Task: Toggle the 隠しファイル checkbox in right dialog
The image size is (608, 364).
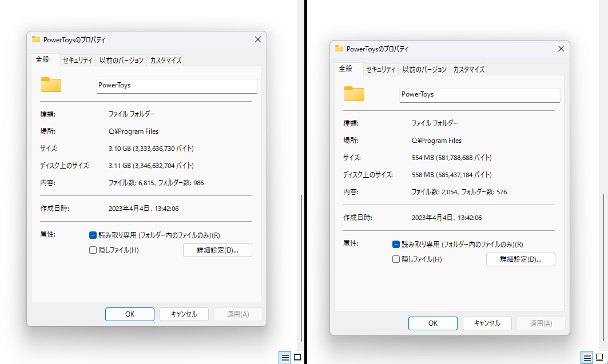Action: [396, 259]
